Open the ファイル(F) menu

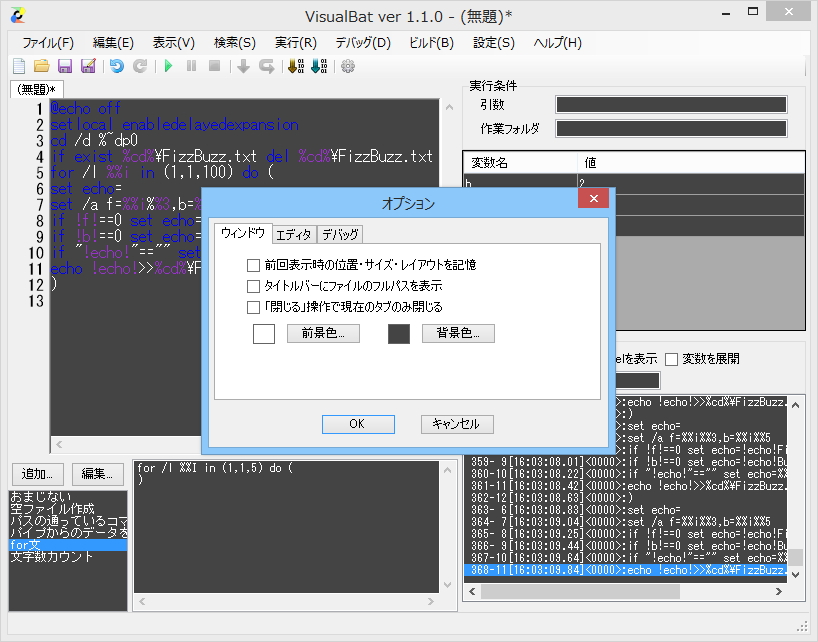48,43
